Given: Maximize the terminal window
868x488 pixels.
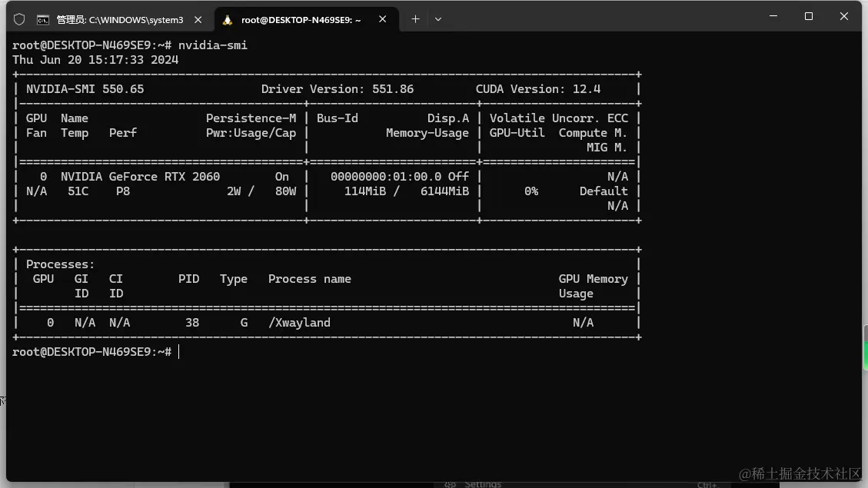Looking at the screenshot, I should pyautogui.click(x=809, y=16).
